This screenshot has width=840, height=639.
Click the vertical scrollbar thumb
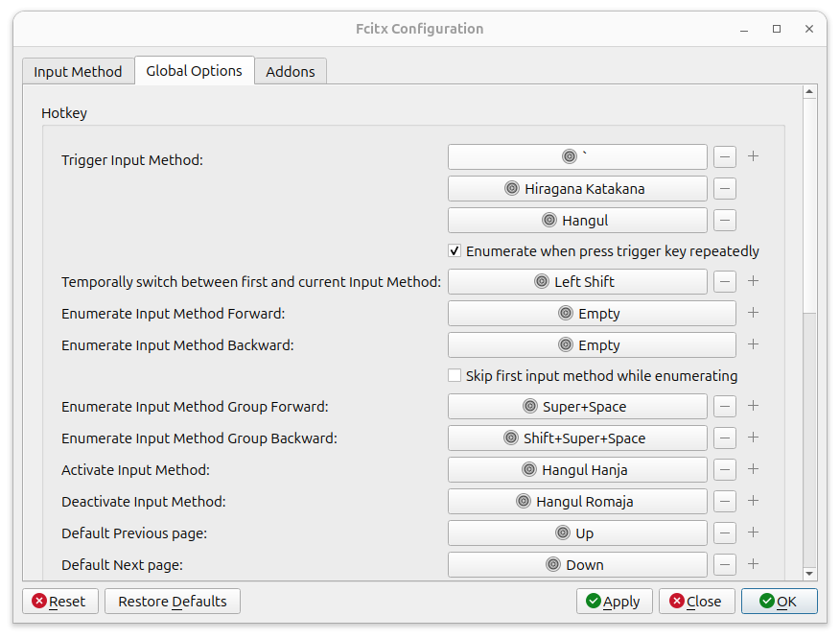(809, 206)
